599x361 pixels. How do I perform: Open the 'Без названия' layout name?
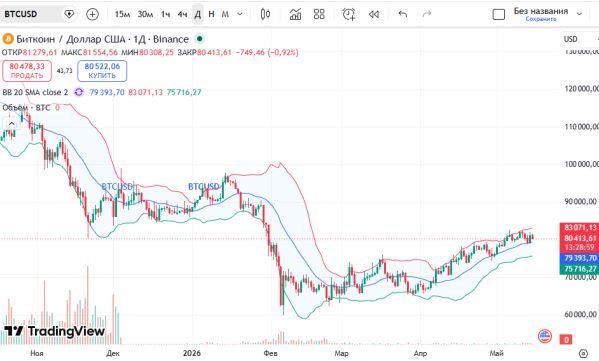541,11
